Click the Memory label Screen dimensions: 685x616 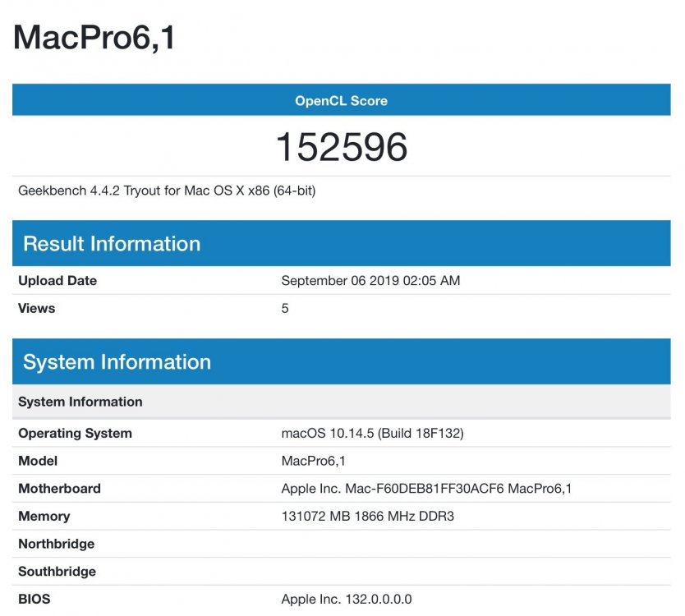click(44, 516)
